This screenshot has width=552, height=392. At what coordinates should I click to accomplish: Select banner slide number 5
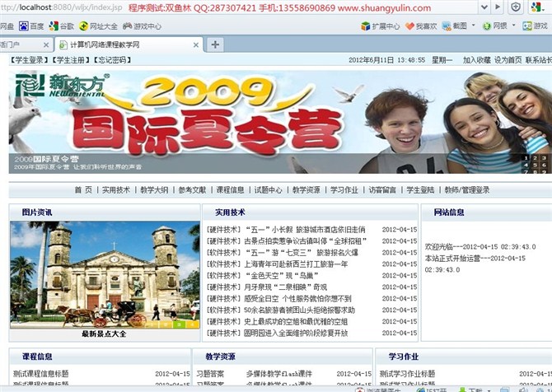pyautogui.click(x=535, y=165)
